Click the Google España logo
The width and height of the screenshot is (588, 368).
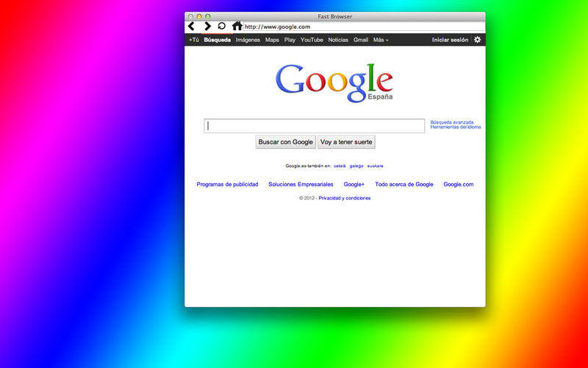click(334, 83)
